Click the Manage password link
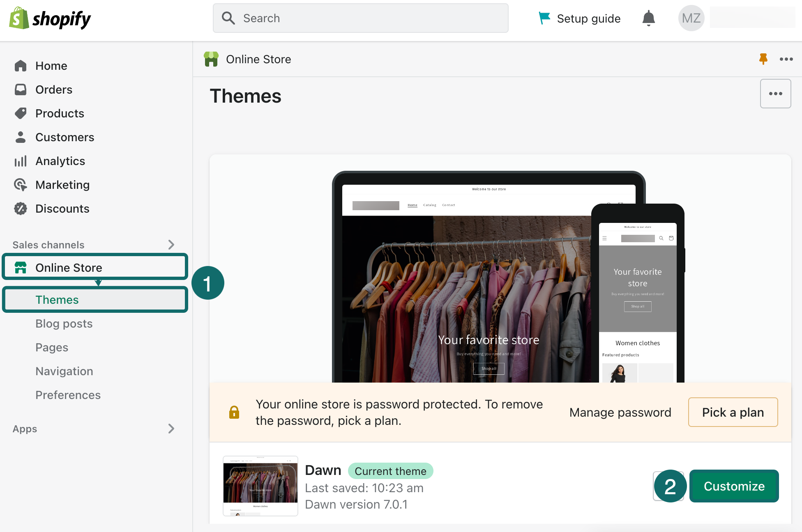 [x=620, y=412]
